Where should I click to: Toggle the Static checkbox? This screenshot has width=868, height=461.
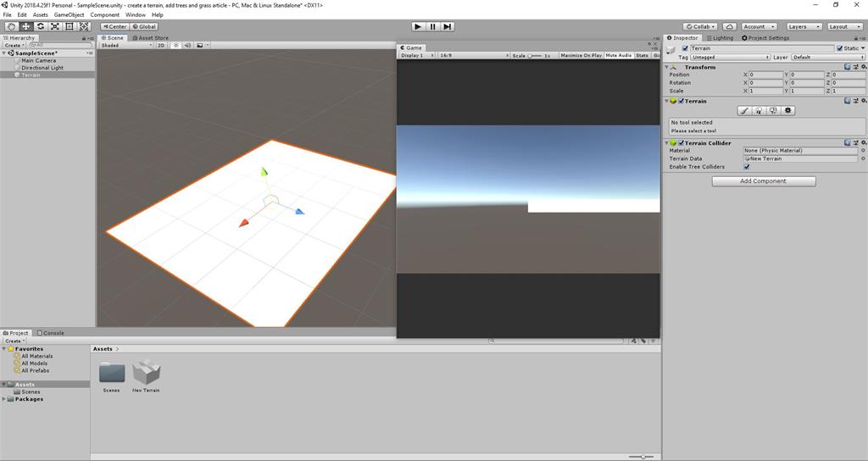click(x=840, y=48)
